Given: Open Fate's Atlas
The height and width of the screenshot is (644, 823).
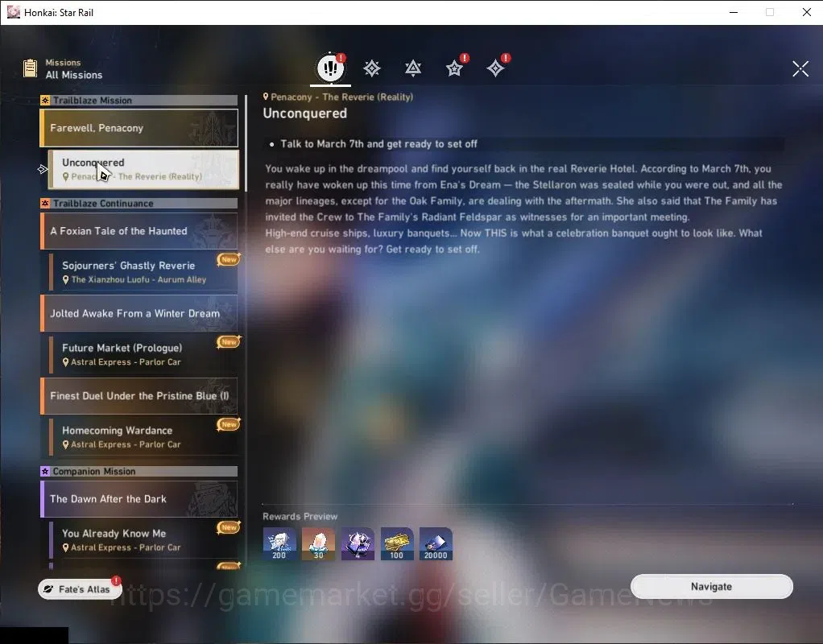Looking at the screenshot, I should (80, 589).
